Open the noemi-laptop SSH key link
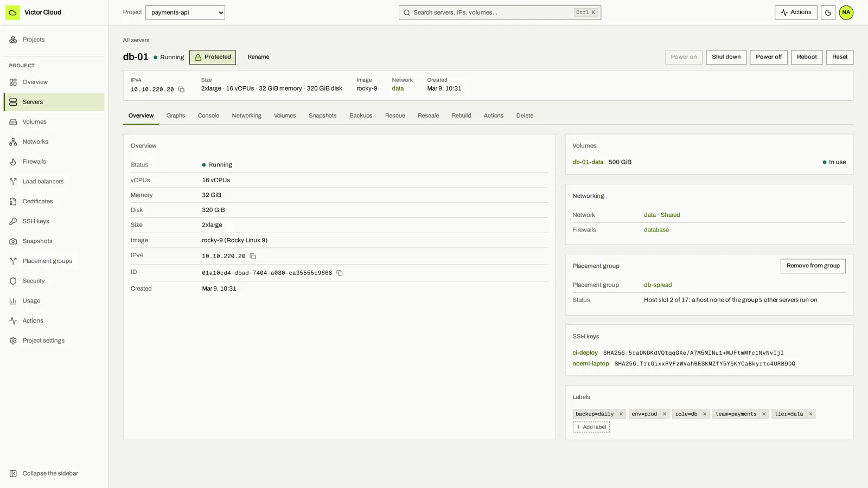This screenshot has width=868, height=488. click(590, 364)
